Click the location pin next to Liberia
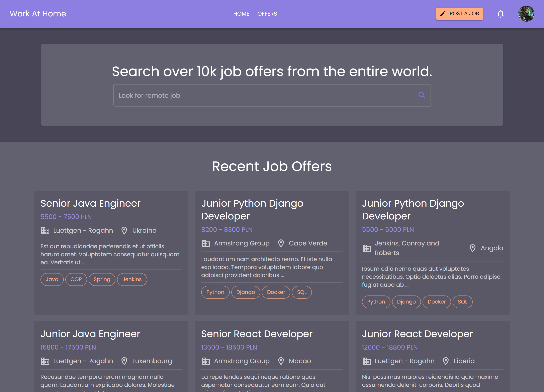 tap(445, 361)
